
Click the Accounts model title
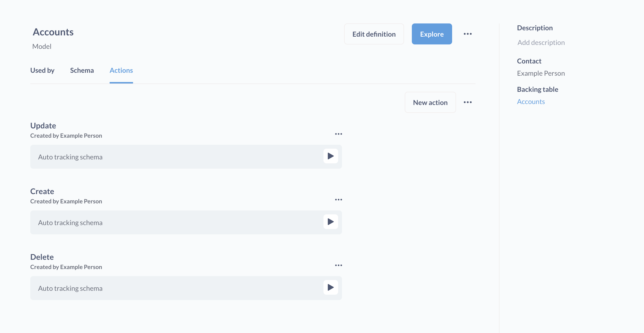53,32
